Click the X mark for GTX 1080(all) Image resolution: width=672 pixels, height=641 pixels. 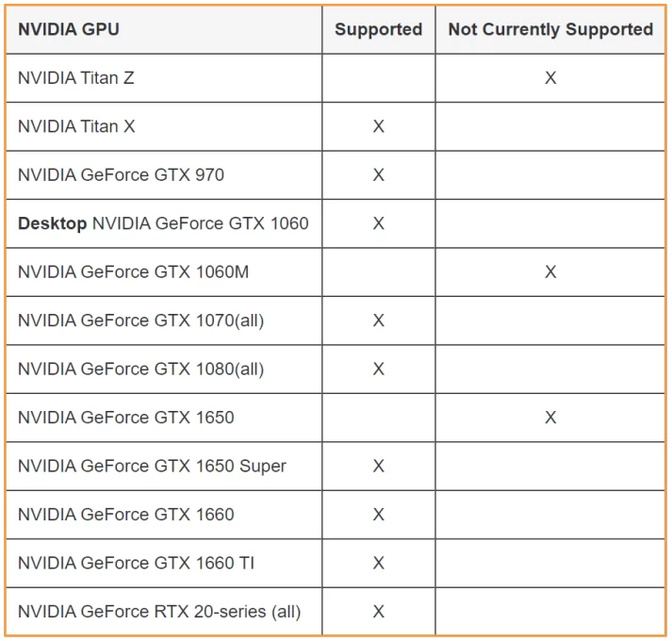point(378,370)
